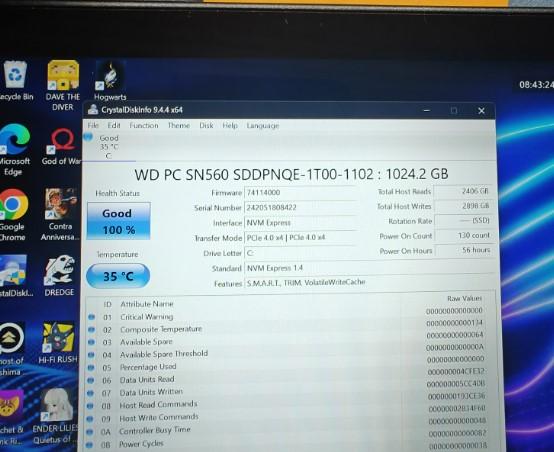Click the Rotation Rate (SSD) value
This screenshot has height=452, width=554.
click(464, 221)
